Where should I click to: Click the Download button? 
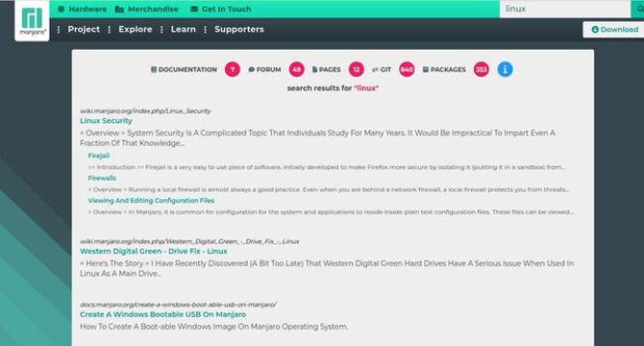(613, 30)
